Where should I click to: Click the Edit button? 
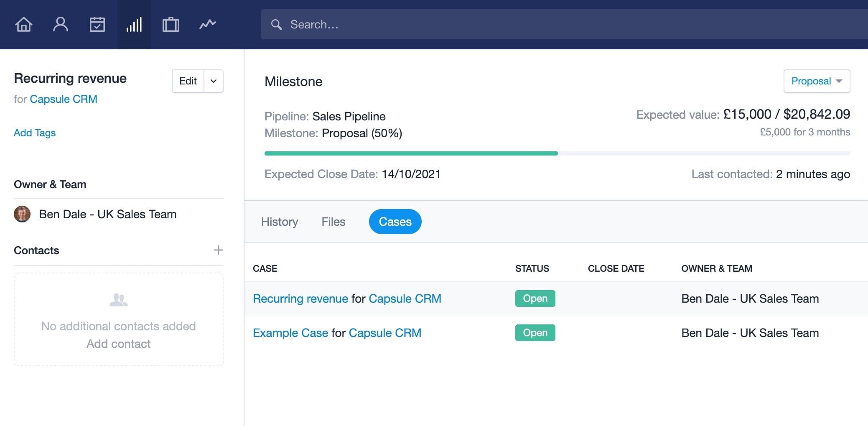point(188,81)
